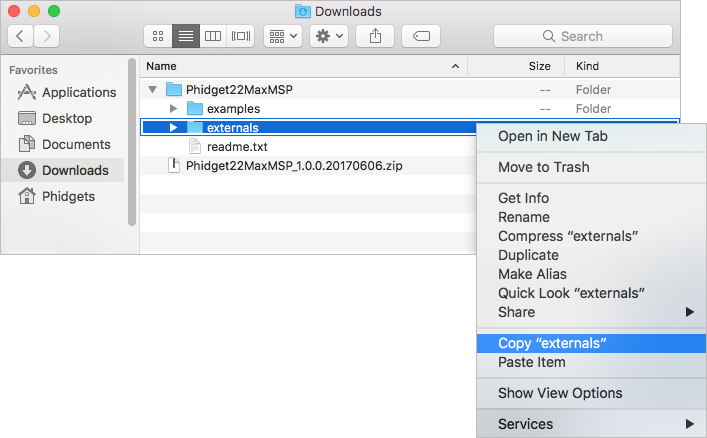This screenshot has height=438, width=707.
Task: Choose Compress "externals"
Action: coord(591,236)
